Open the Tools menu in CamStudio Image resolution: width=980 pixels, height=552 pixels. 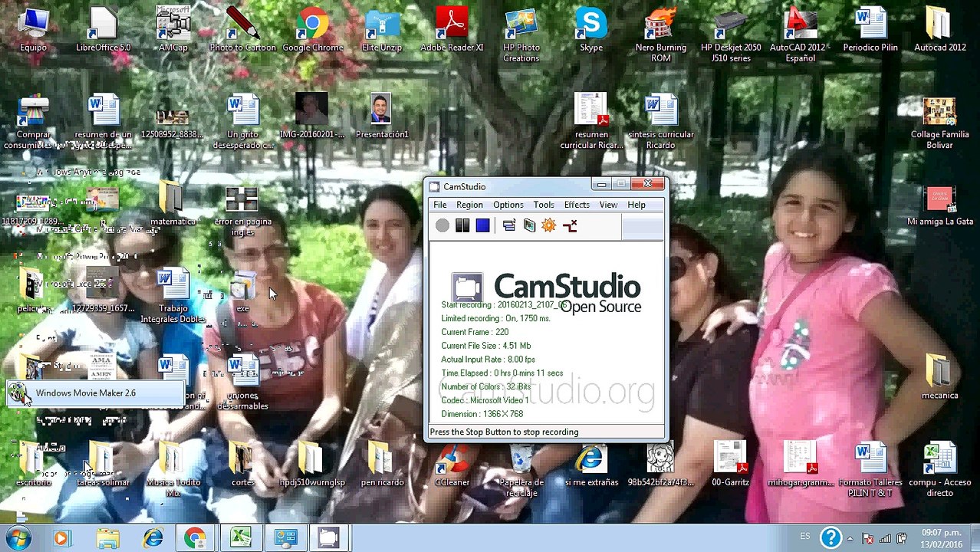pos(544,205)
